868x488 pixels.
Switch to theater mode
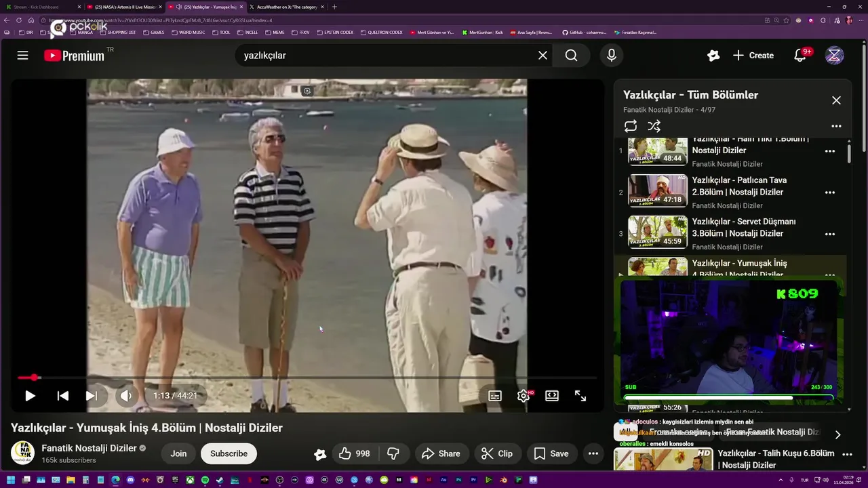coord(552,396)
